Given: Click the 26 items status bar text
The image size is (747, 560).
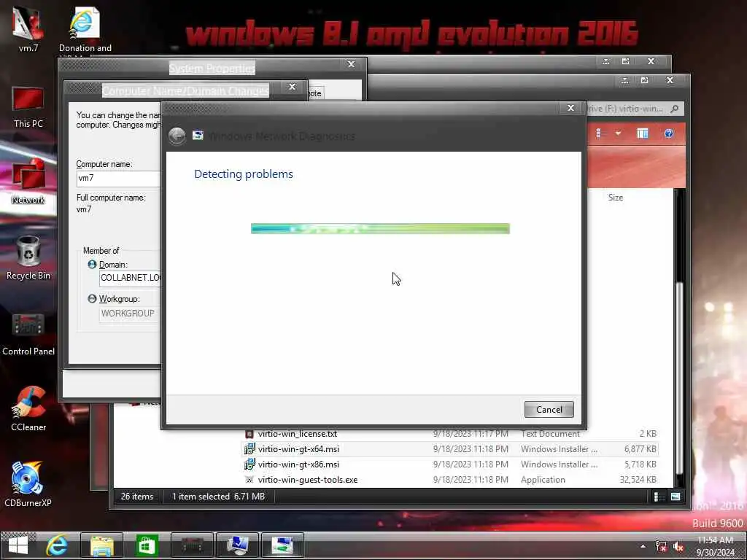Looking at the screenshot, I should click(x=137, y=496).
